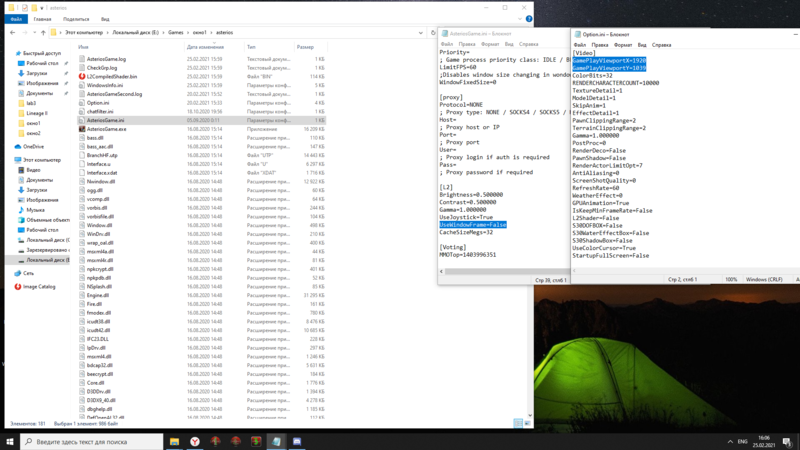Image resolution: width=800 pixels, height=450 pixels.
Task: Open the address bar history dropdown
Action: pyautogui.click(x=420, y=32)
